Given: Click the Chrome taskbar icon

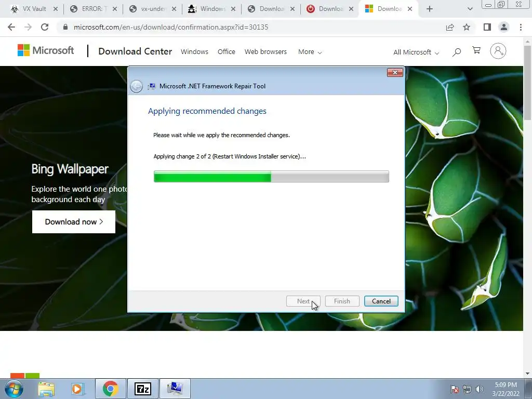Looking at the screenshot, I should pos(110,389).
